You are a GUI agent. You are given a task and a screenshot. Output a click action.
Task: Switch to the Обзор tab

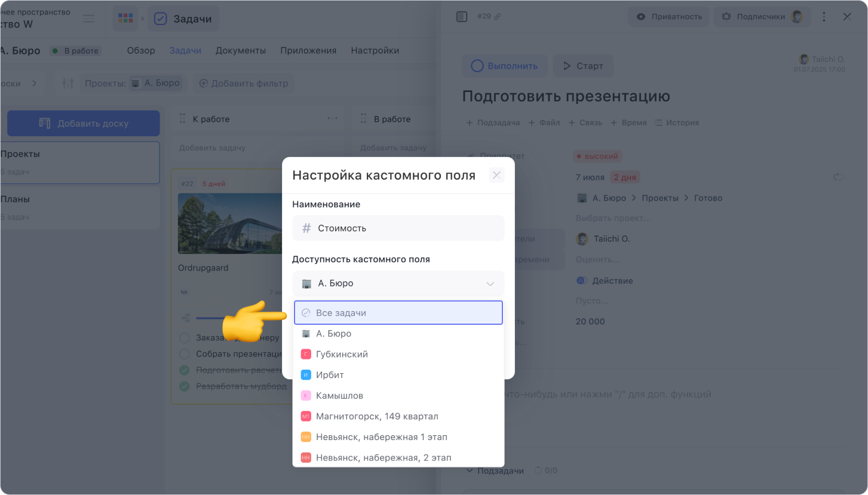141,51
